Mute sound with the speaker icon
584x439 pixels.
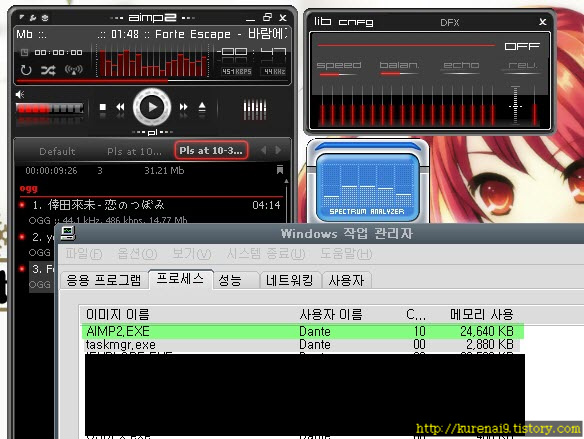(x=20, y=94)
